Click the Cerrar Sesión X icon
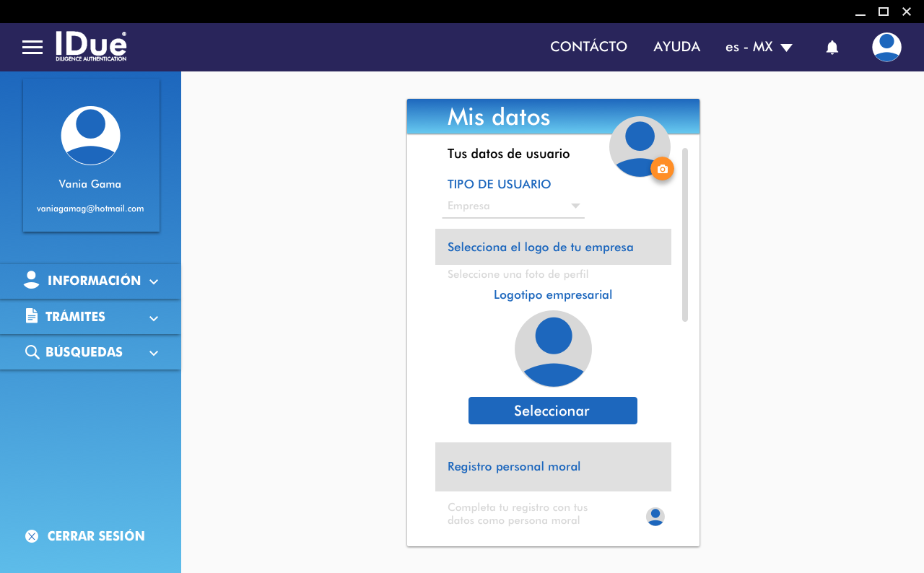 coord(32,536)
